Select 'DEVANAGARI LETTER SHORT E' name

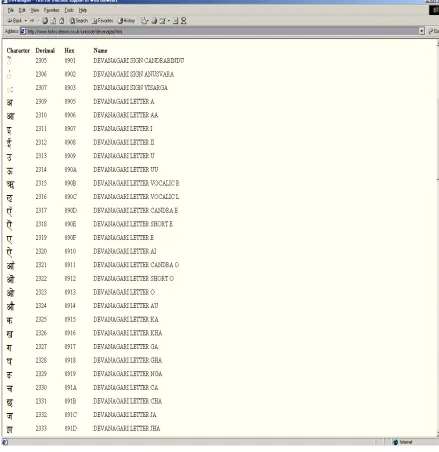point(133,224)
